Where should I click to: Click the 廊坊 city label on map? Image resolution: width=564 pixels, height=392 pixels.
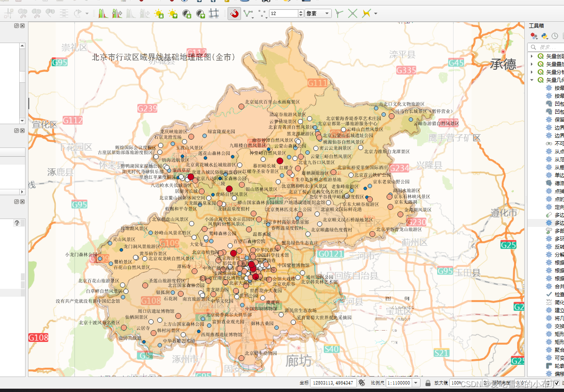pos(299,360)
